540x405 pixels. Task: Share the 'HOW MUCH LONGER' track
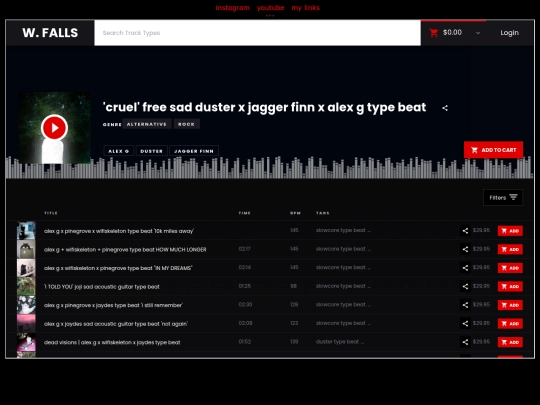point(465,249)
